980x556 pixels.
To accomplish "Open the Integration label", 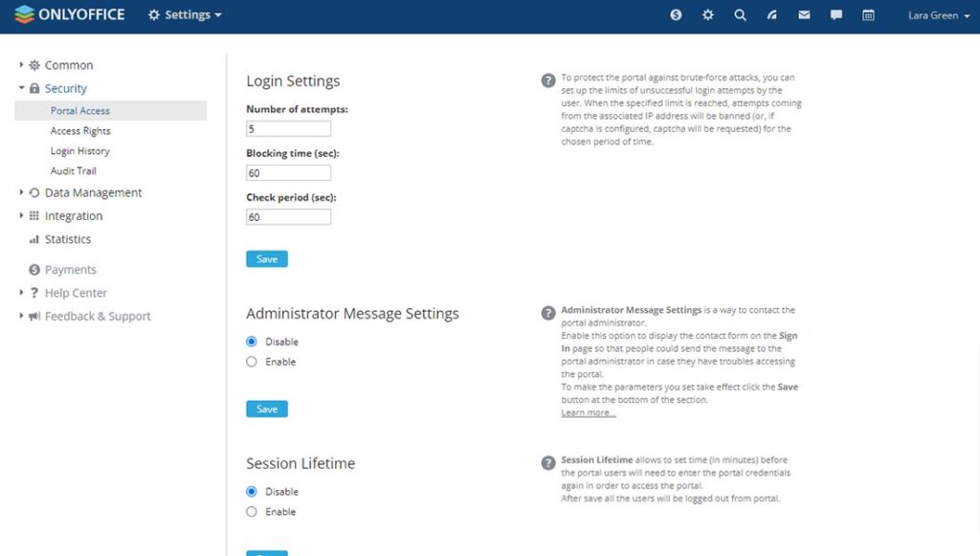I will 74,215.
